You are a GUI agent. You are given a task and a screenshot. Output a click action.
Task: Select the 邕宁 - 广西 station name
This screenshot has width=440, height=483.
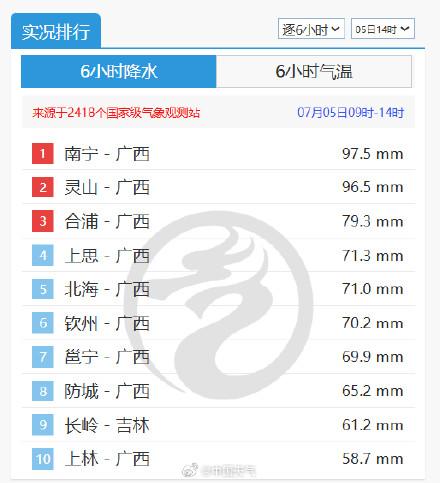[x=107, y=357]
